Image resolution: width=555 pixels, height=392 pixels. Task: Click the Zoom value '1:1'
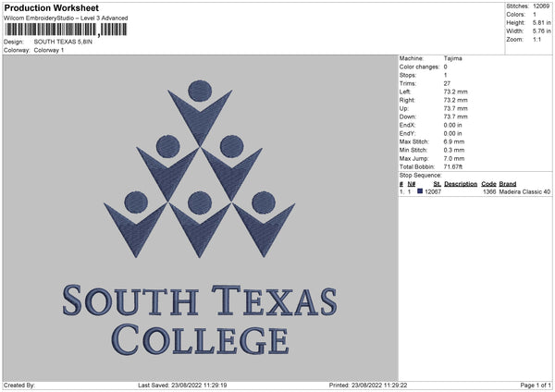[536, 40]
